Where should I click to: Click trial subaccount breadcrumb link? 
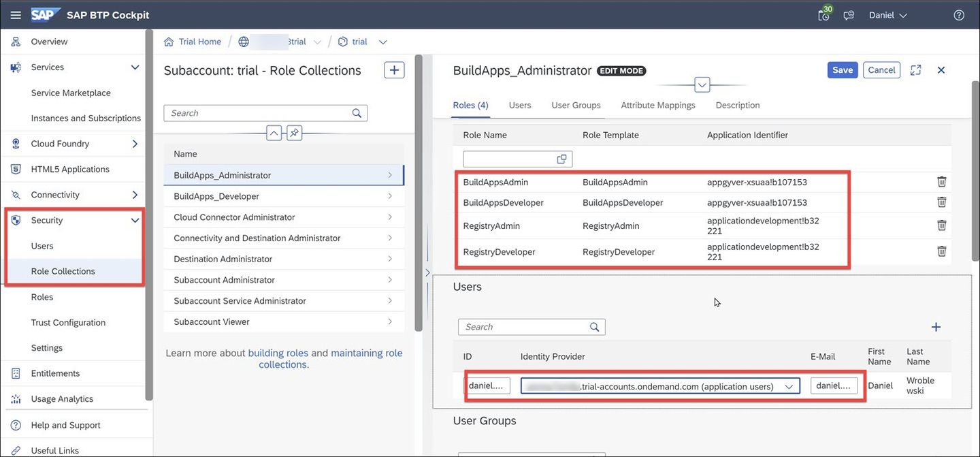[359, 42]
